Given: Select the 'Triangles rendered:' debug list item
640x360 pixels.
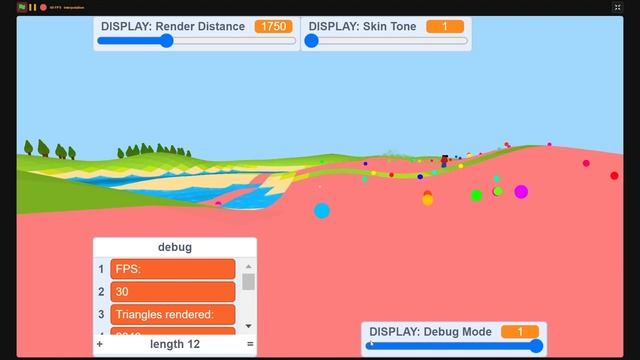Looking at the screenshot, I should tap(173, 314).
